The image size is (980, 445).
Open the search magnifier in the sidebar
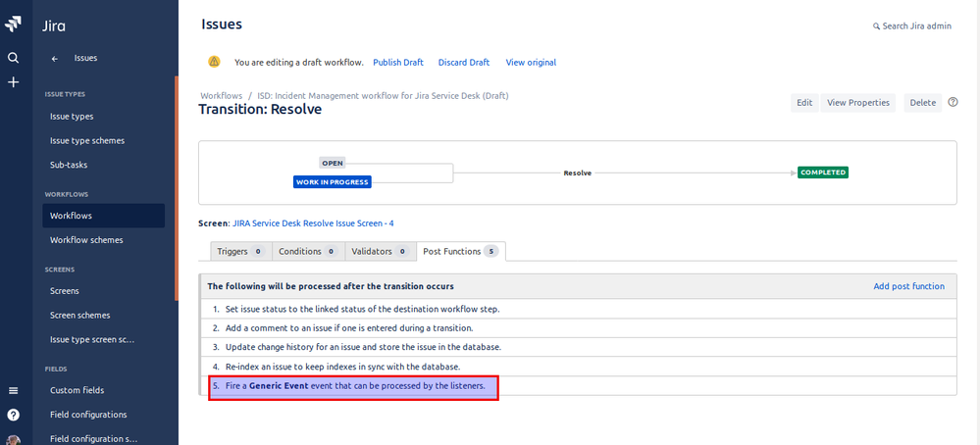point(13,58)
